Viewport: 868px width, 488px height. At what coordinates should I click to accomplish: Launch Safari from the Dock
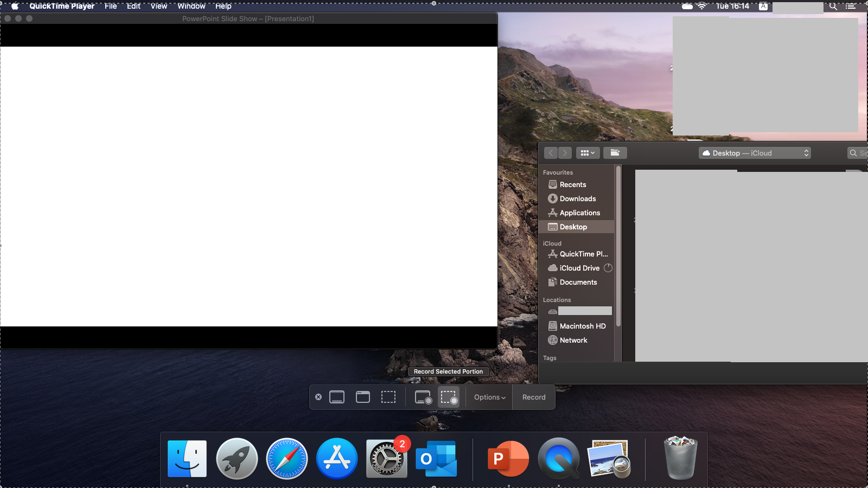(287, 459)
